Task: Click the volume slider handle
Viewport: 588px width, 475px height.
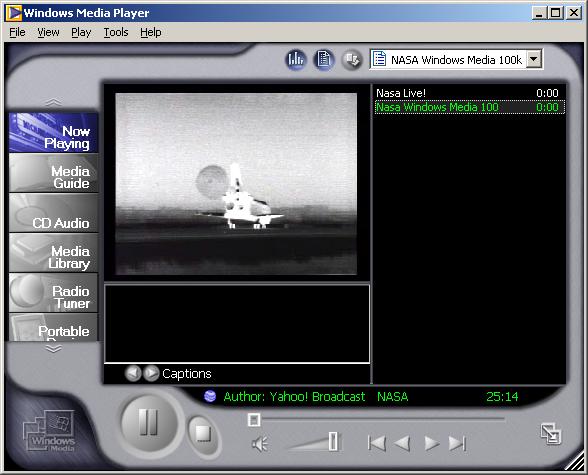Action: point(333,441)
